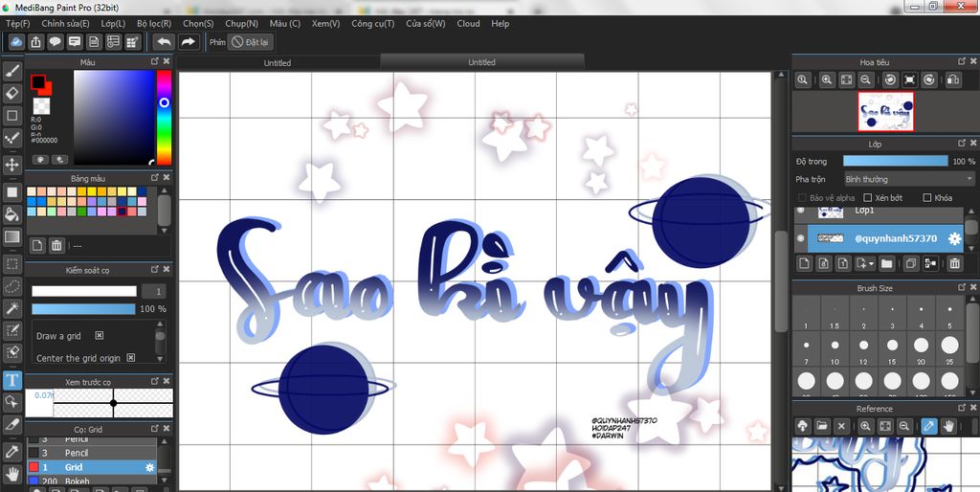This screenshot has height=492, width=980.
Task: Adjust Độ trong opacity slider
Action: (x=895, y=162)
